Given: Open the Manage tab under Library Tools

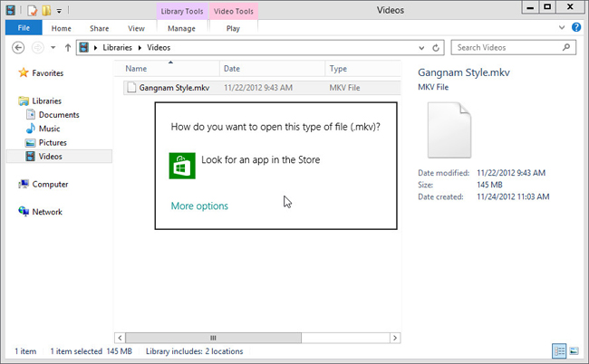Looking at the screenshot, I should pyautogui.click(x=181, y=28).
